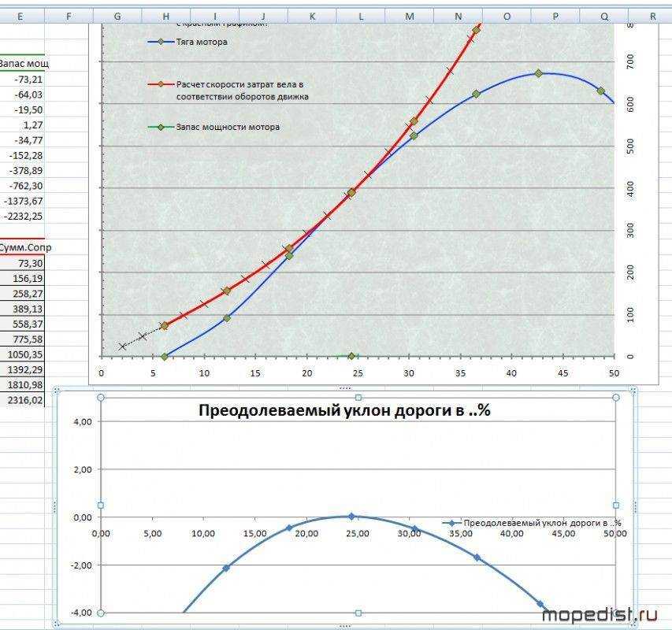Select column header K

click(x=313, y=17)
